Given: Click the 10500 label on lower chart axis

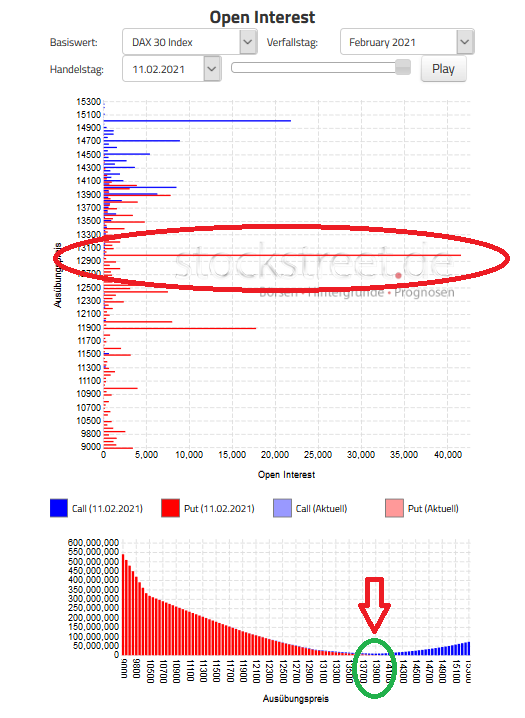Looking at the screenshot, I should point(151,671).
